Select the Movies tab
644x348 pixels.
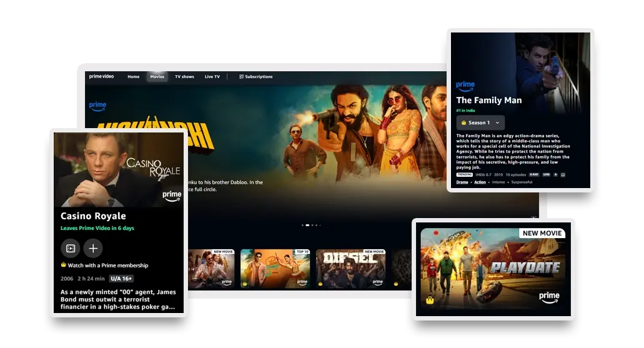[x=157, y=77]
